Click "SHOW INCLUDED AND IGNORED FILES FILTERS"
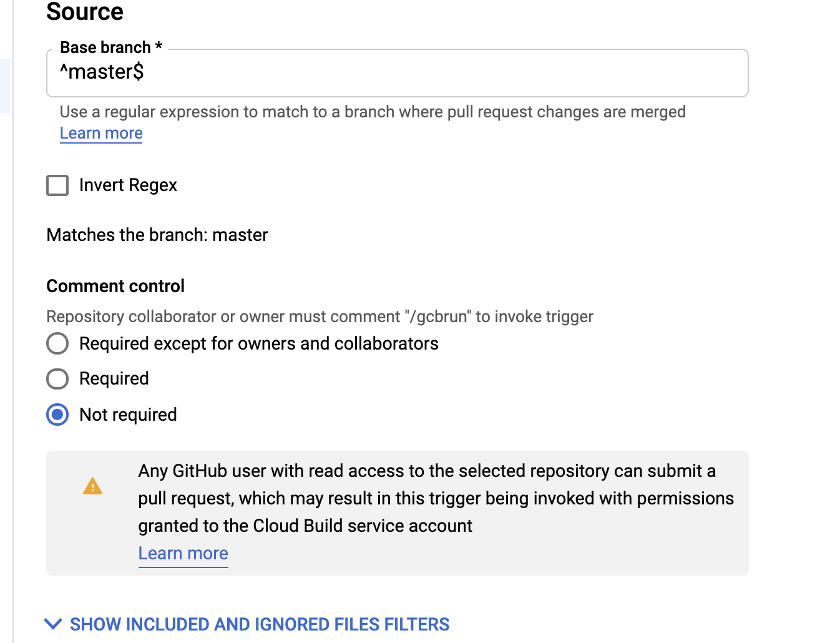 coord(260,624)
